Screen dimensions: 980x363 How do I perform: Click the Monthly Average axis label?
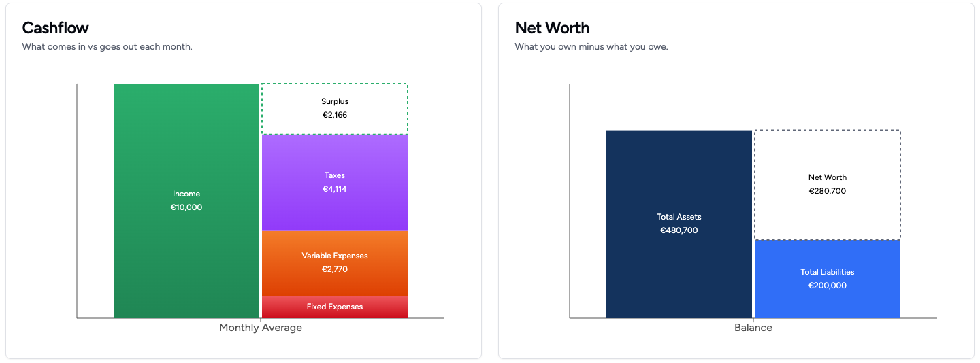pyautogui.click(x=260, y=328)
